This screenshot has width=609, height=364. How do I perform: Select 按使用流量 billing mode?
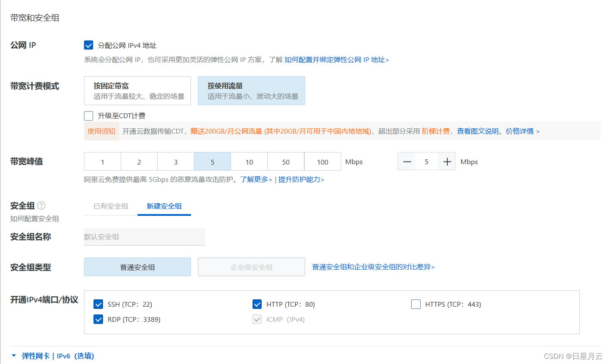[x=251, y=91]
